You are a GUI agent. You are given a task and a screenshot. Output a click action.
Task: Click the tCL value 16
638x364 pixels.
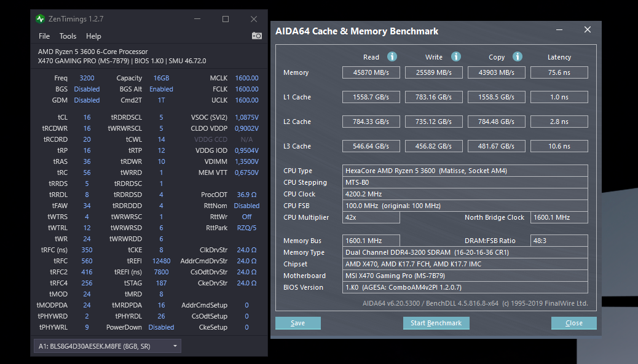pyautogui.click(x=87, y=117)
